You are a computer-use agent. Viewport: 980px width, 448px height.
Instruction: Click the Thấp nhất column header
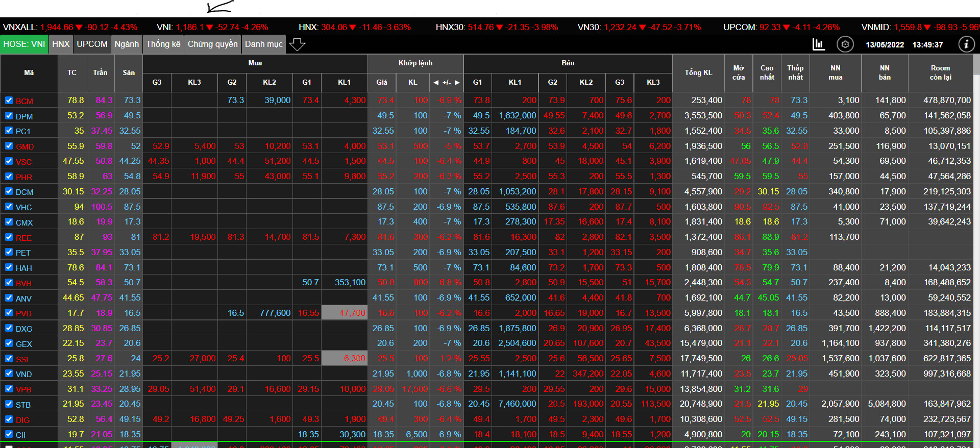[795, 73]
